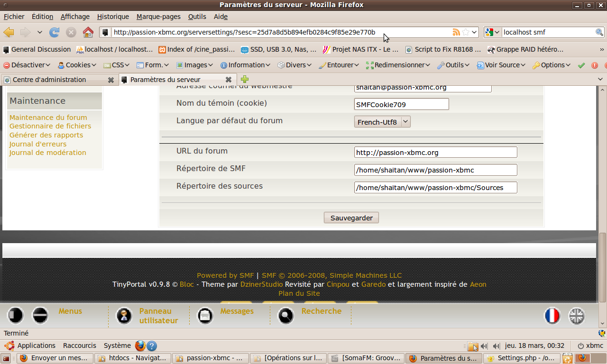Open the Historique menu
The height and width of the screenshot is (364, 607).
pos(113,16)
